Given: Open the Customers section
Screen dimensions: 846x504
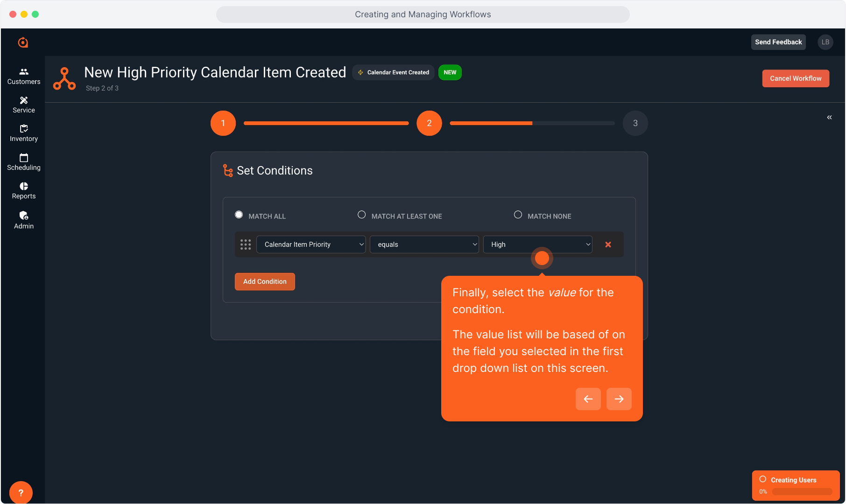Looking at the screenshot, I should click(24, 77).
